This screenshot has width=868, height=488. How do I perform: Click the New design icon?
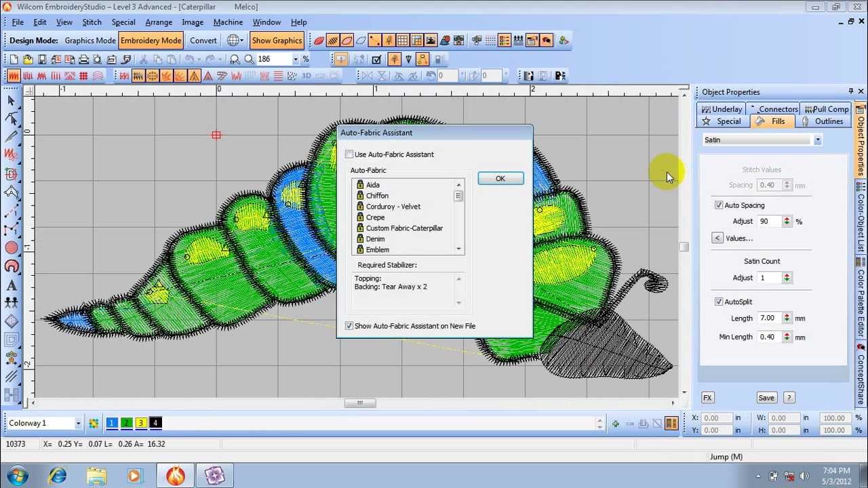[14, 59]
